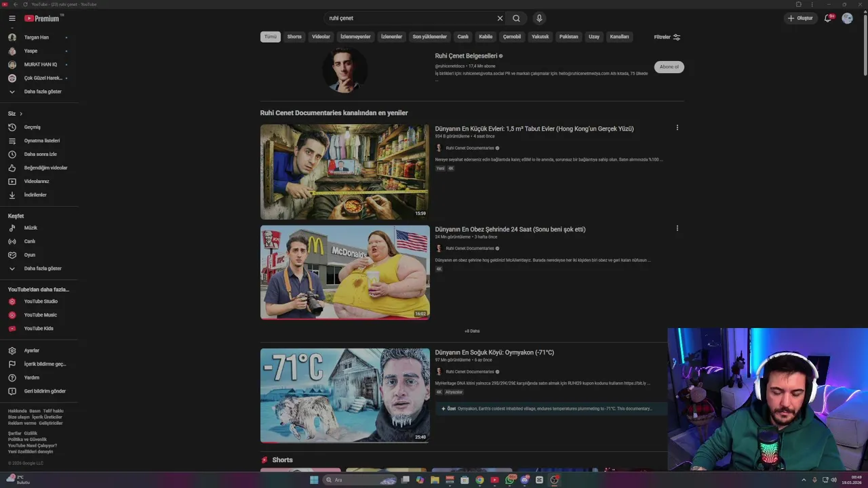Click the Abone ol subscribe button

[669, 66]
